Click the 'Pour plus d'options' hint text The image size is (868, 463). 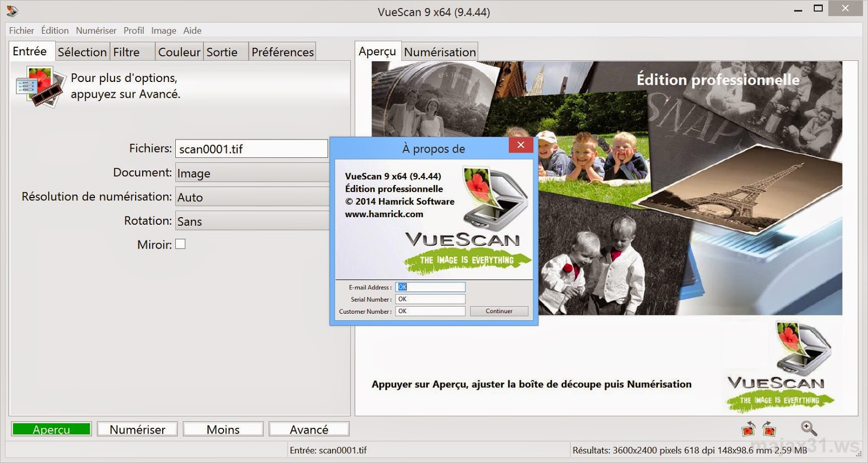[125, 86]
